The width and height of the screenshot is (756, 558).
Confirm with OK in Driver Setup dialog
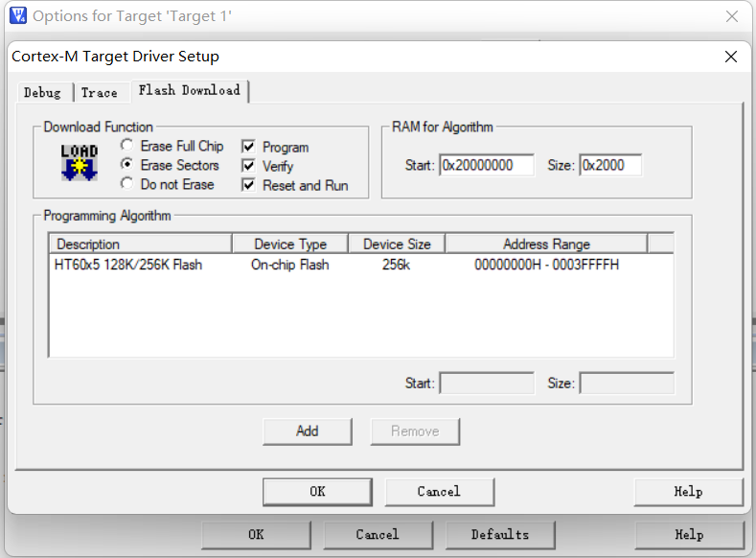click(317, 492)
